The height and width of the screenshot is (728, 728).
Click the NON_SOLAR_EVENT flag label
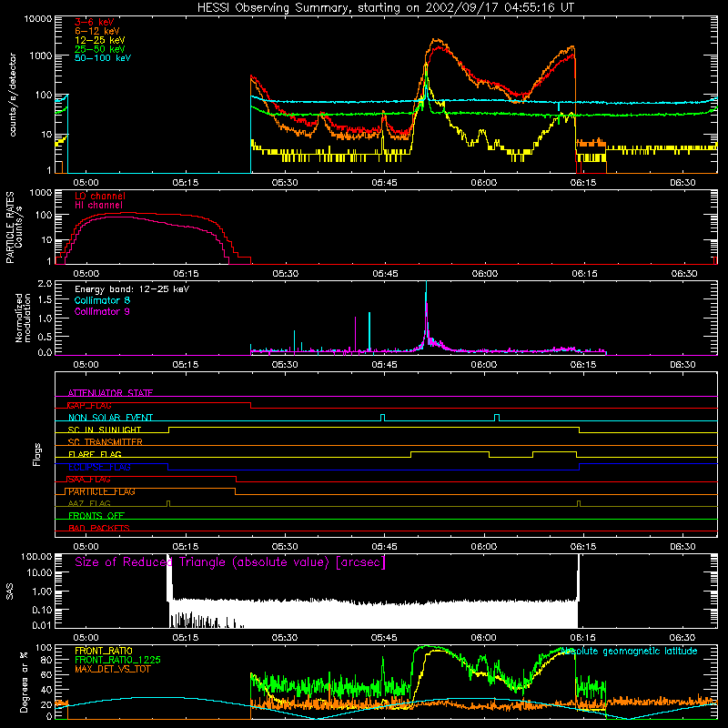click(110, 418)
